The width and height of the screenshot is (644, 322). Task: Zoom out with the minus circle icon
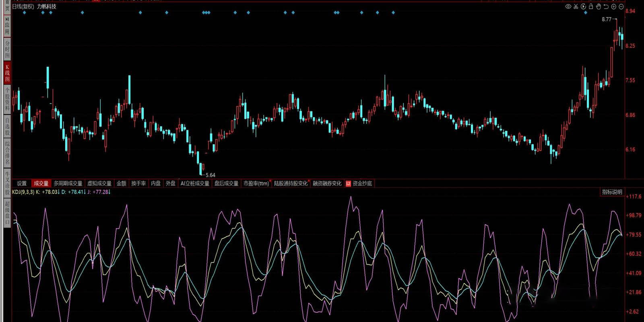pos(621,6)
